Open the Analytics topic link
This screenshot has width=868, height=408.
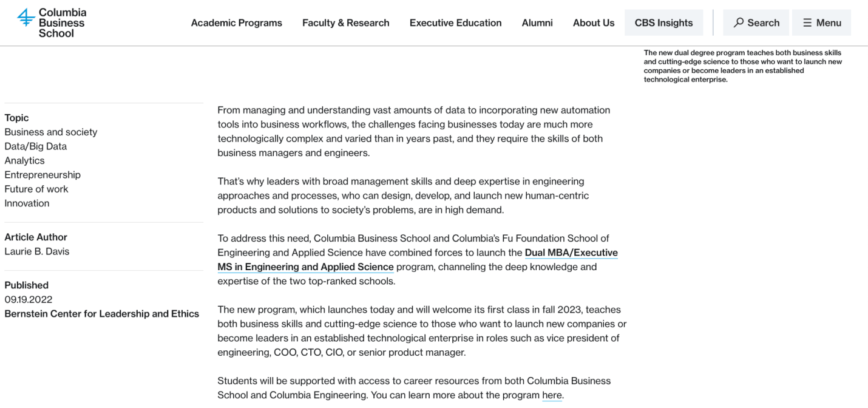point(25,160)
